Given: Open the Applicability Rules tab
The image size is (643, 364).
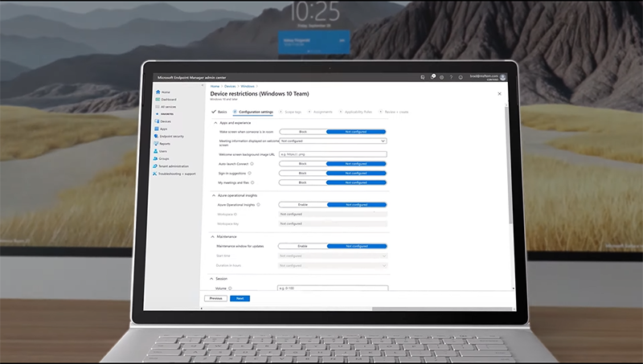Looking at the screenshot, I should tap(355, 112).
